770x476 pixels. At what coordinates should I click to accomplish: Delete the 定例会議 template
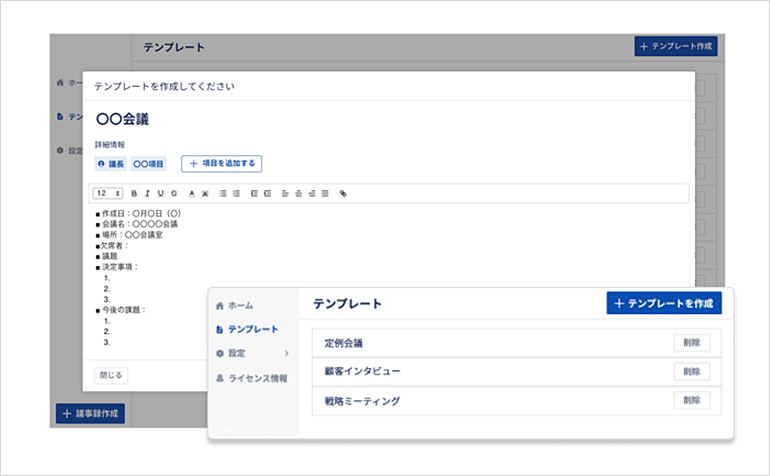tap(691, 342)
